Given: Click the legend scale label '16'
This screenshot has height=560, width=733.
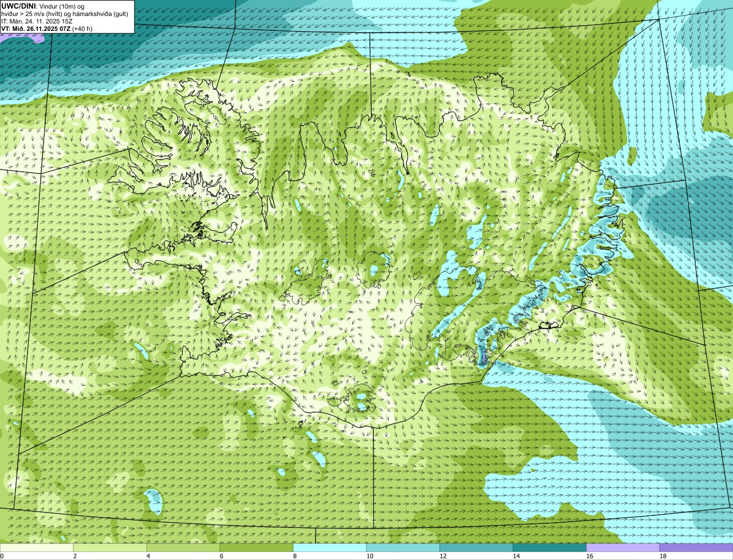Looking at the screenshot, I should (590, 556).
